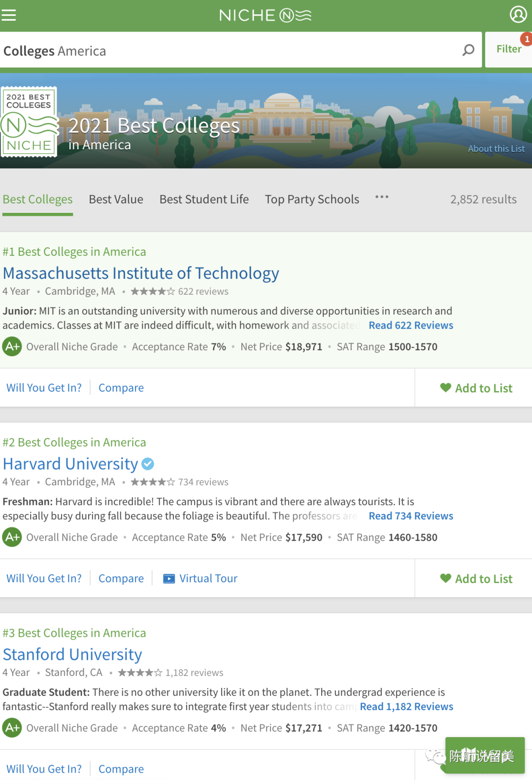Viewport: 532px width, 780px height.
Task: Click MIT's star rating
Action: pyautogui.click(x=152, y=291)
